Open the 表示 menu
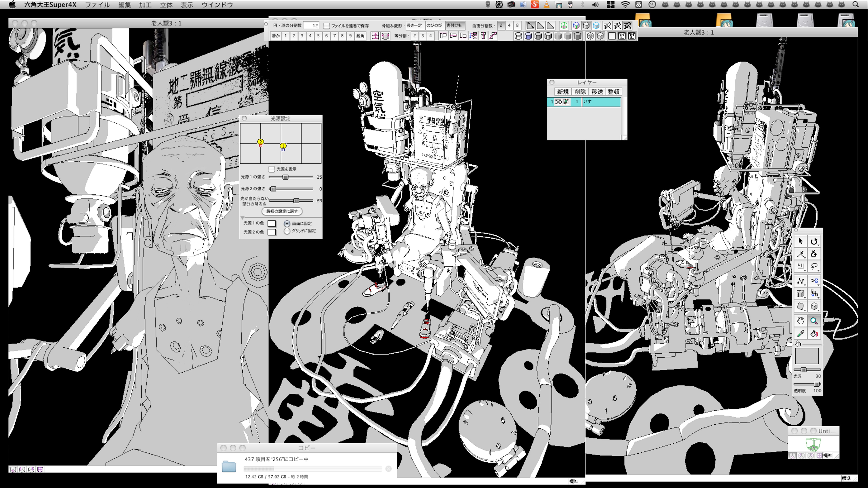Viewport: 868px width, 488px height. click(x=187, y=5)
